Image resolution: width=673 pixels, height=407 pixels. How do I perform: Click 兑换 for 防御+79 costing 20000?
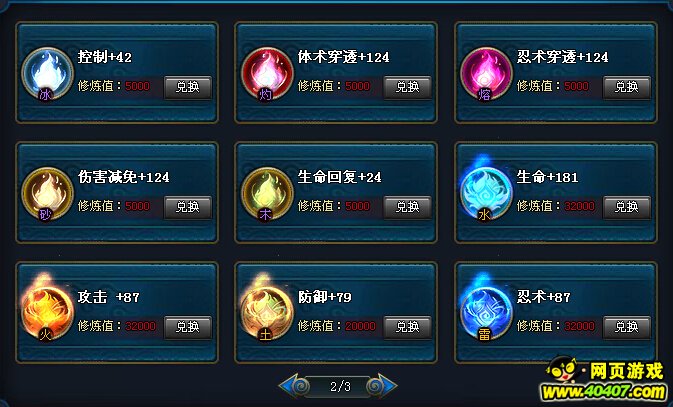click(x=408, y=327)
